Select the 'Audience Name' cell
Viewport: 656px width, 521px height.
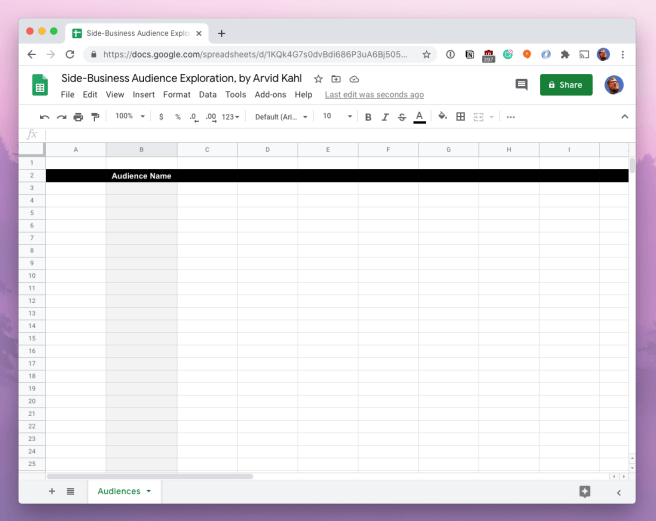tap(141, 176)
